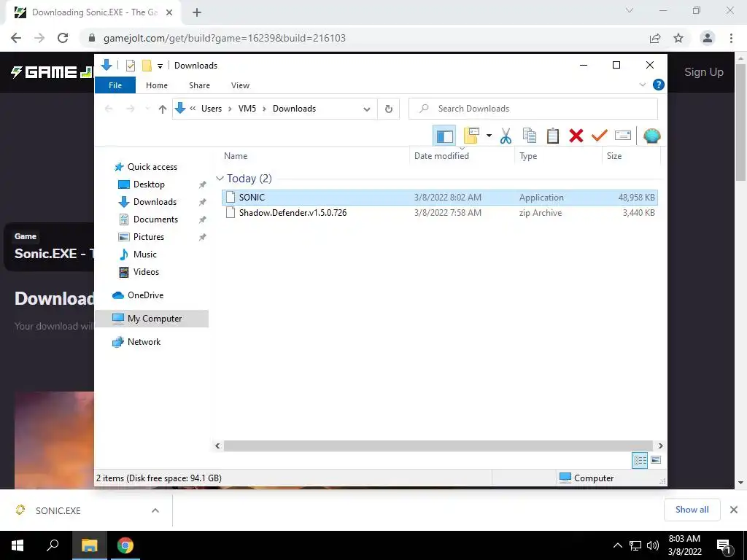This screenshot has height=560, width=747.
Task: Select the Shadow.Defender.v1.5.0.726 zip file
Action: [440, 213]
